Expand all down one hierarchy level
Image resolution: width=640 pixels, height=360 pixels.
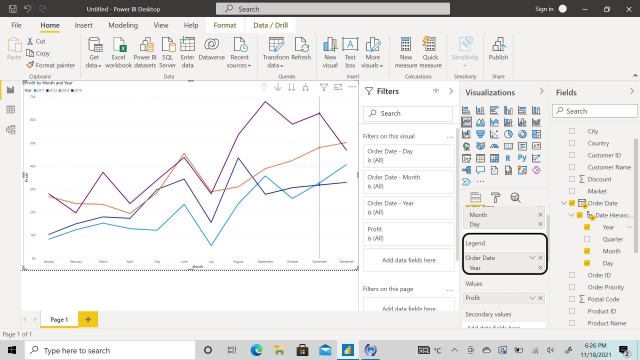point(305,87)
